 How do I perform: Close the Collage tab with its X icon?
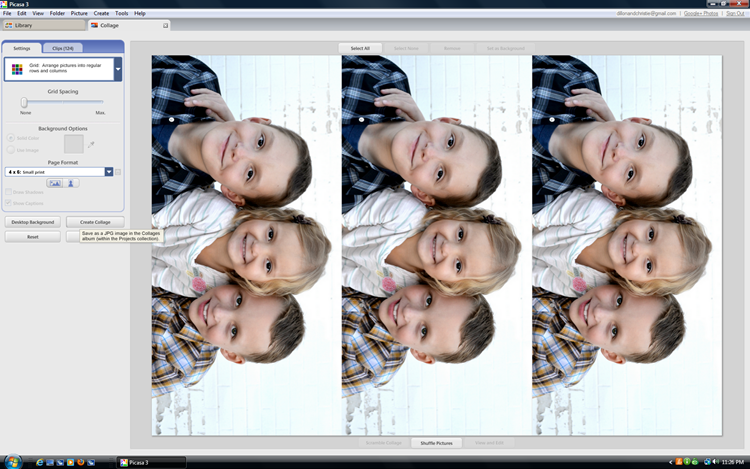[x=165, y=25]
